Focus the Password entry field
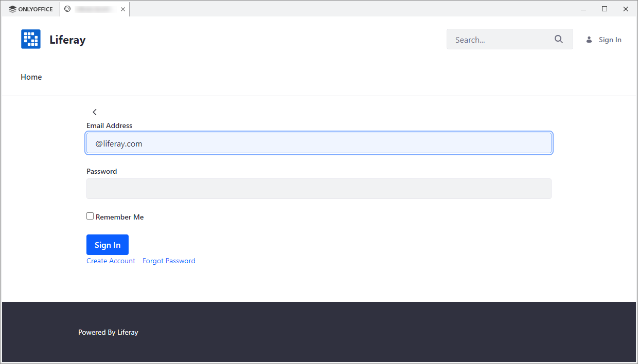Viewport: 638px width, 364px height. coord(319,189)
